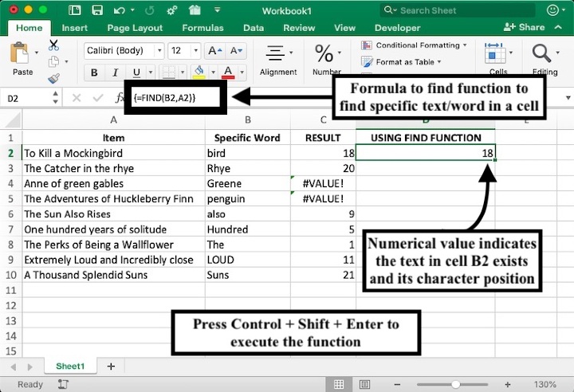Open the sidebar layout icon in title bar

tap(75, 10)
